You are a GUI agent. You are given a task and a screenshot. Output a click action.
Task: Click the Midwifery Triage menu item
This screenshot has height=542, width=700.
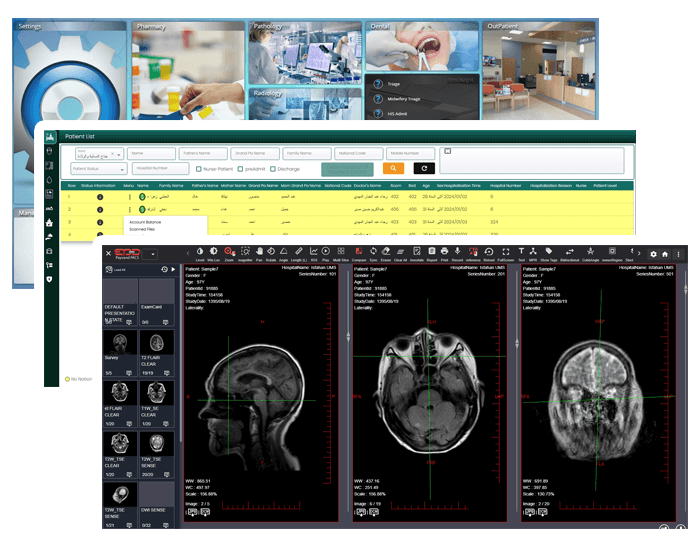[x=404, y=99]
